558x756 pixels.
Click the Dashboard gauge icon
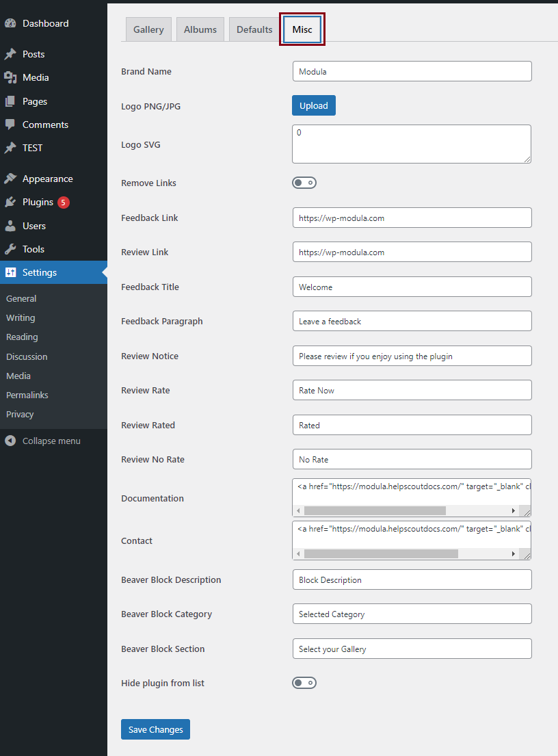10,23
